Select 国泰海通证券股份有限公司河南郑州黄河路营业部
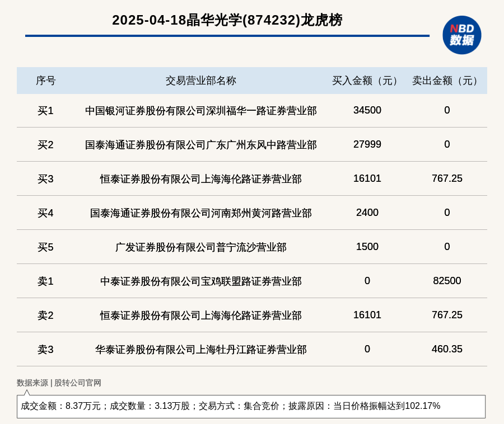Image resolution: width=504 pixels, height=424 pixels. [201, 213]
